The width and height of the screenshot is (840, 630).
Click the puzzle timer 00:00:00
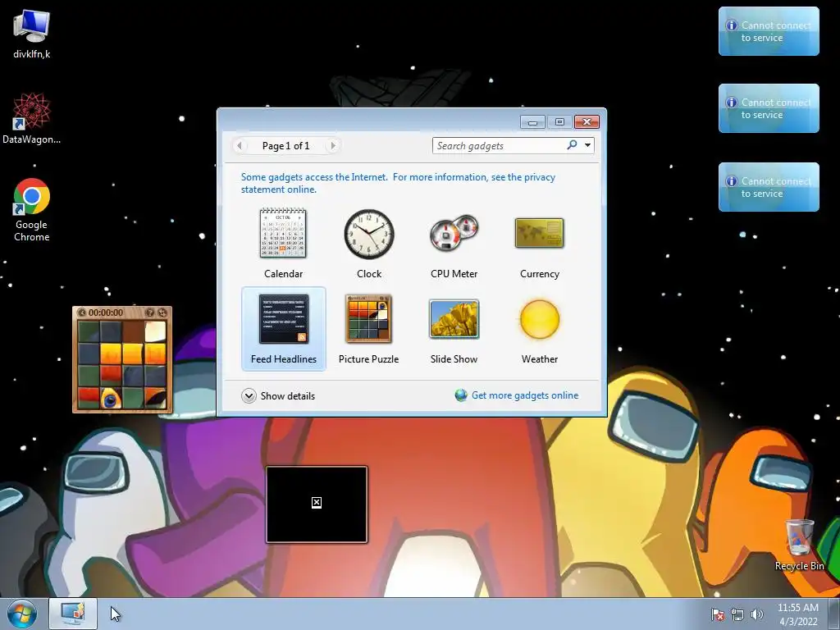click(106, 313)
